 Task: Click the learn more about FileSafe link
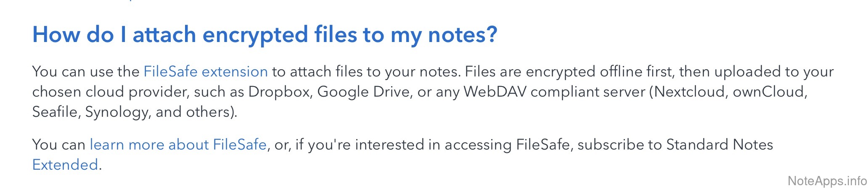tap(178, 145)
